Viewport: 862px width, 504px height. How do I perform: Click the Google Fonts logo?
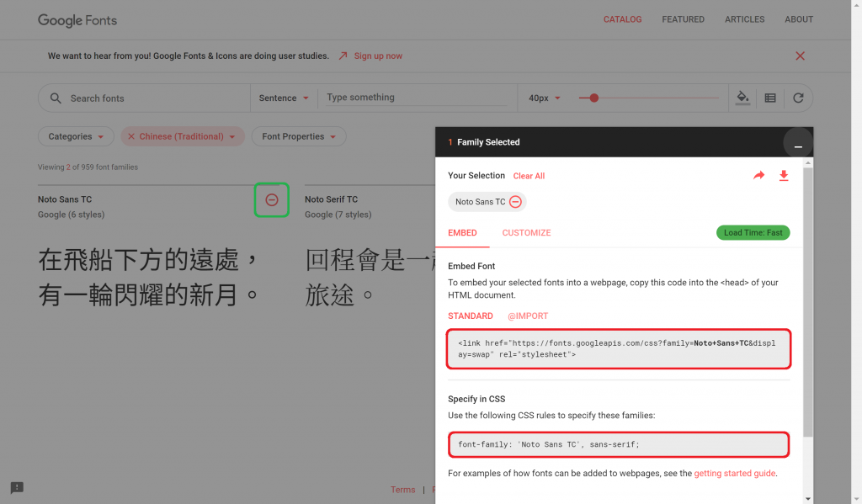[x=77, y=20]
